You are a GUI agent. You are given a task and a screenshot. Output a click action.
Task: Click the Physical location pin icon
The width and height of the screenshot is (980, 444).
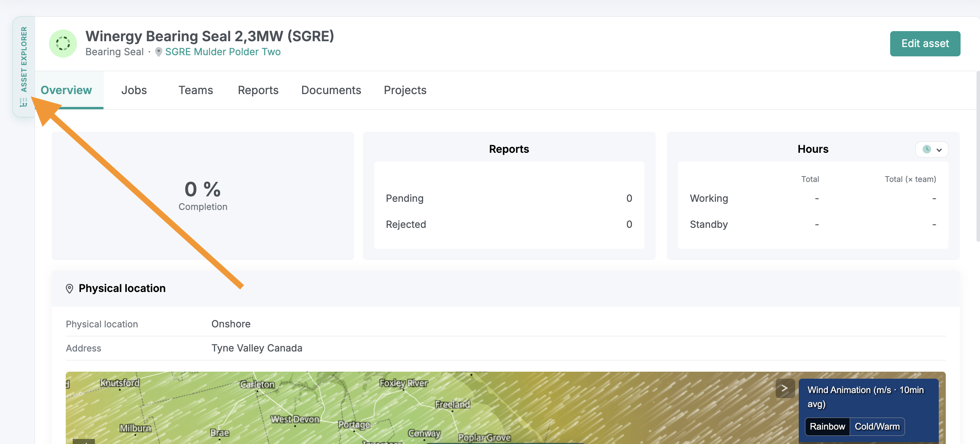[69, 288]
